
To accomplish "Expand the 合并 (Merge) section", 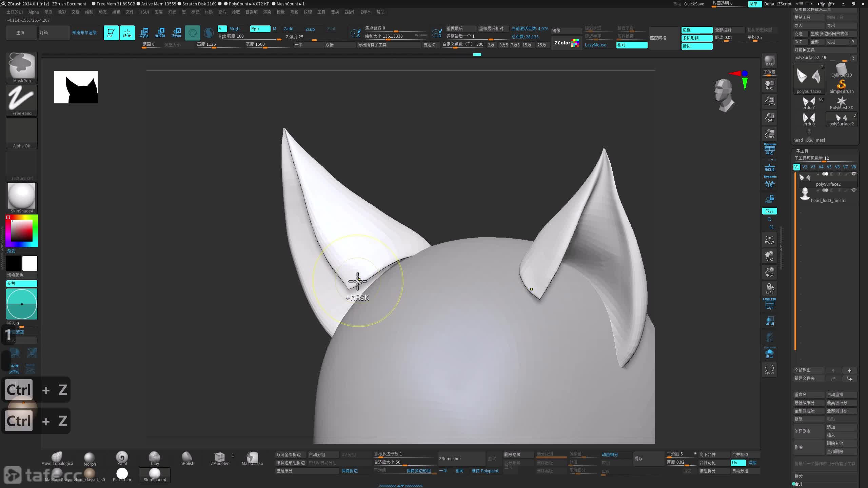I will 799,484.
